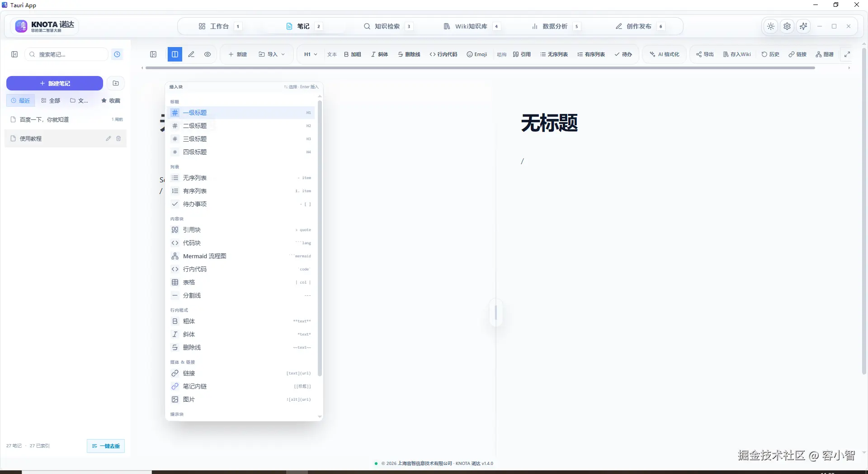Expand the H1 heading level dropdown
The width and height of the screenshot is (868, 474).
pyautogui.click(x=311, y=54)
